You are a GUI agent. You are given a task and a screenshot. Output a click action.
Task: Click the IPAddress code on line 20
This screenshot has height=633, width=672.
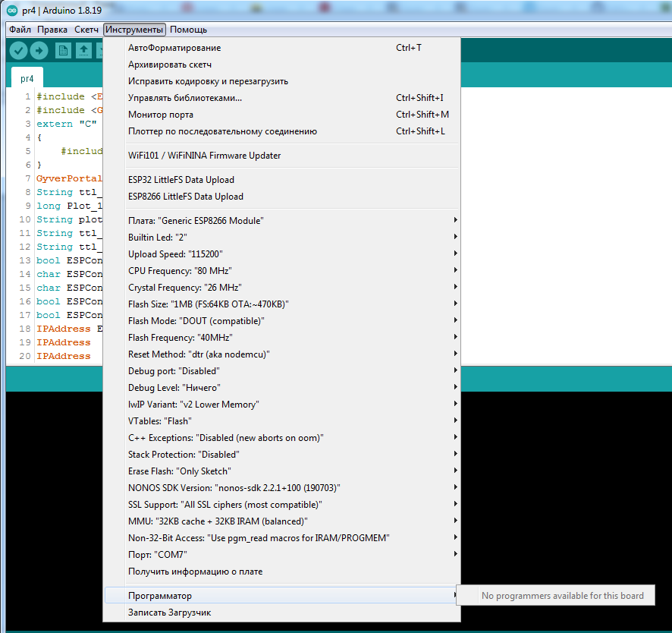click(64, 357)
